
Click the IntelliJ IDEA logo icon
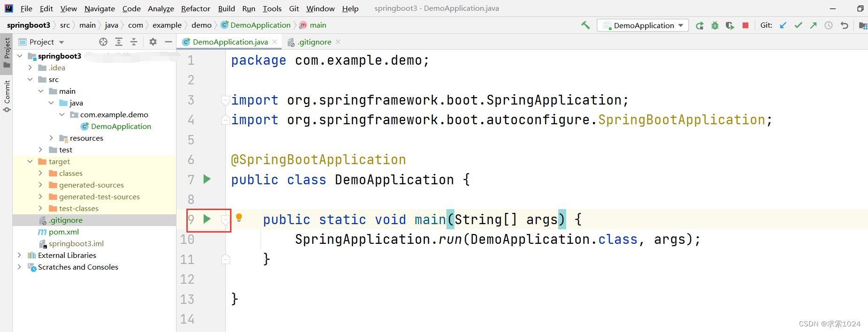[9, 8]
